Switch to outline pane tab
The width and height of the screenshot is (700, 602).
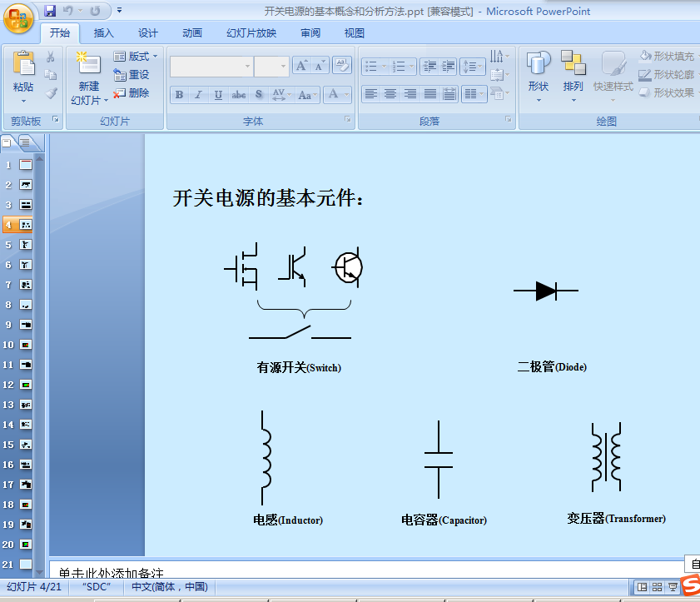tap(27, 143)
